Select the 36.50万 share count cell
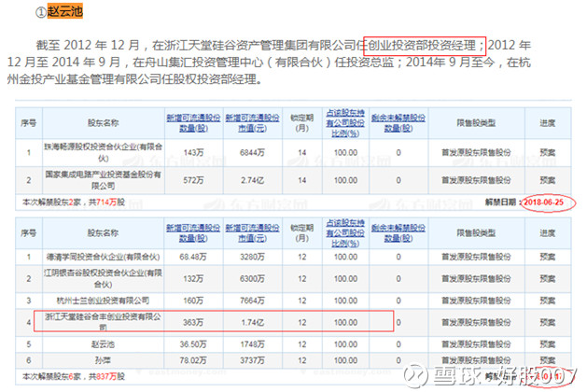 tap(193, 344)
